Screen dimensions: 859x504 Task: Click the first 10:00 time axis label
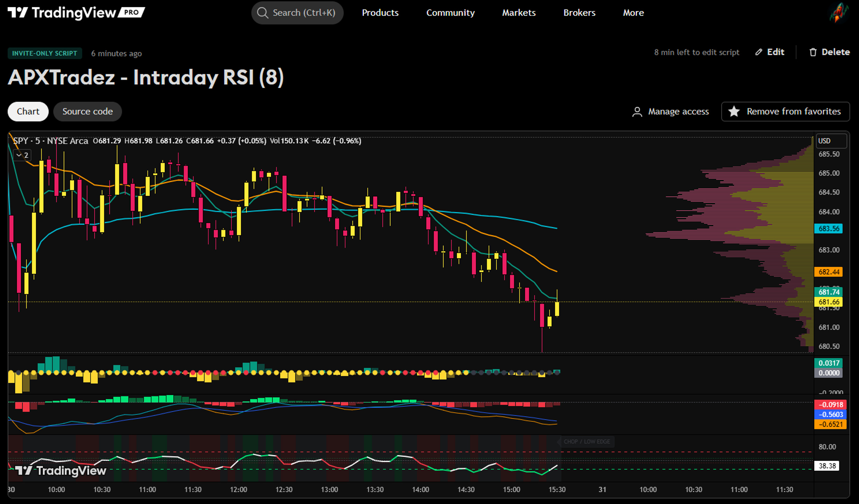[56, 489]
